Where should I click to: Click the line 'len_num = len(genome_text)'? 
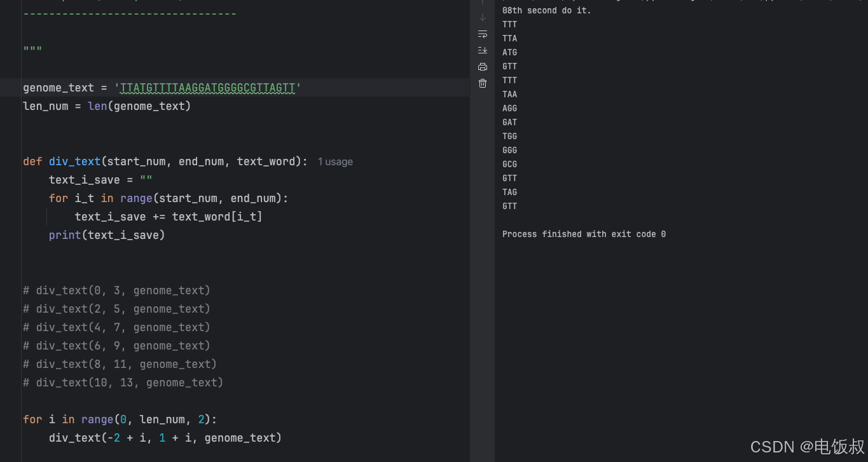point(107,106)
